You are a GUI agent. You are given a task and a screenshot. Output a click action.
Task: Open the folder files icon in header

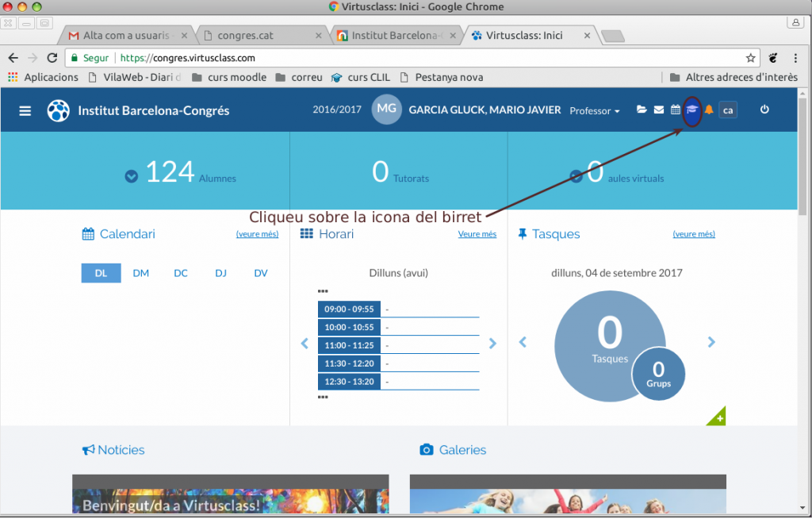tap(642, 110)
